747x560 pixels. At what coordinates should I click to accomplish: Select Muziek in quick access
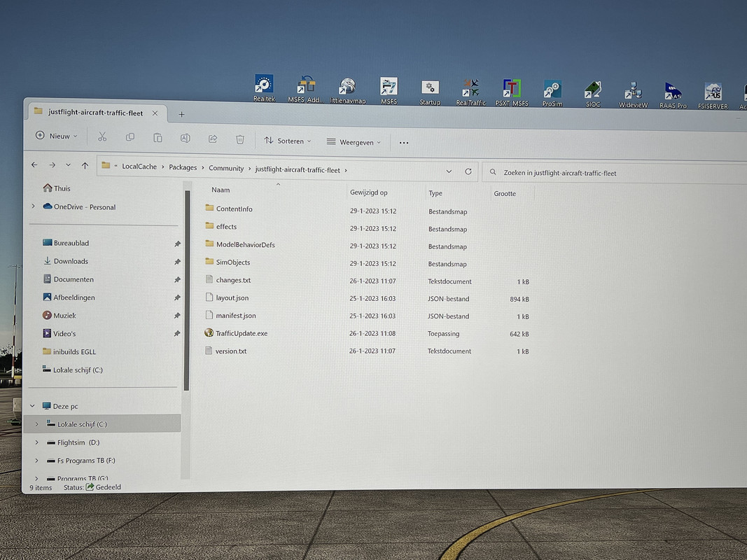click(60, 315)
